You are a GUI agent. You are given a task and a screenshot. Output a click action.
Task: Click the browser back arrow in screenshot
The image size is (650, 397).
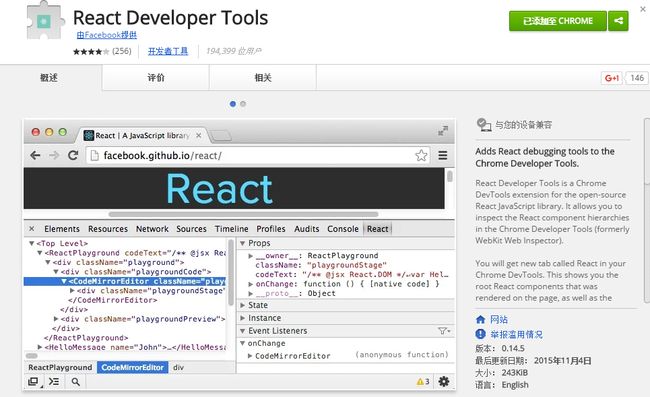[35, 155]
